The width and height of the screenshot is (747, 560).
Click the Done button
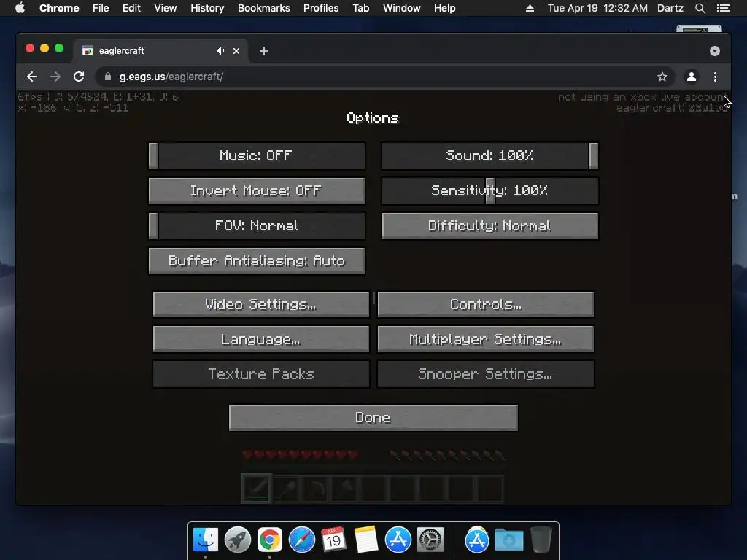click(x=373, y=418)
